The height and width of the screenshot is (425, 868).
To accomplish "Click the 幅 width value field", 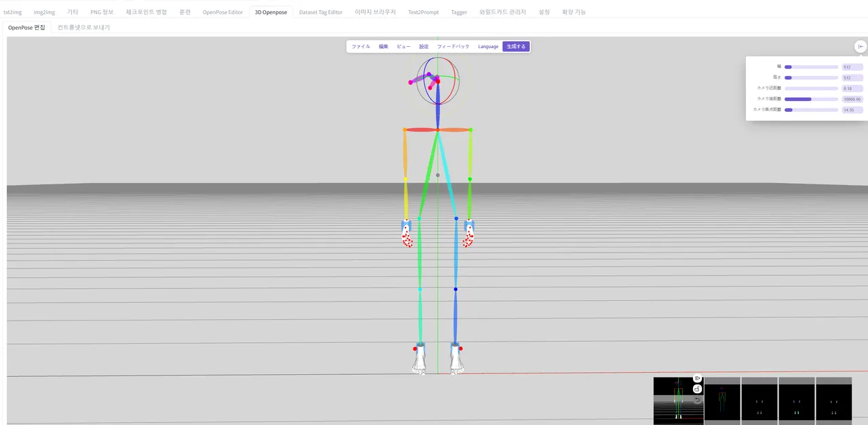I will pos(852,67).
